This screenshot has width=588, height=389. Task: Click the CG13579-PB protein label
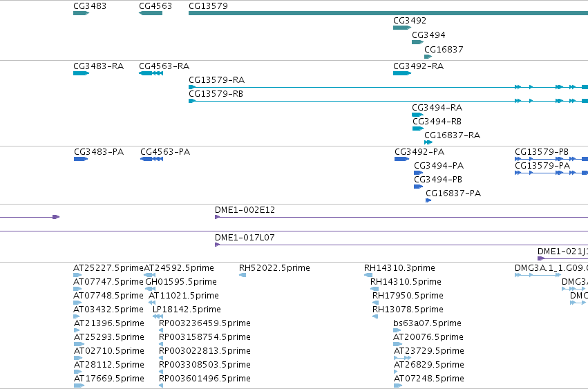[542, 151]
